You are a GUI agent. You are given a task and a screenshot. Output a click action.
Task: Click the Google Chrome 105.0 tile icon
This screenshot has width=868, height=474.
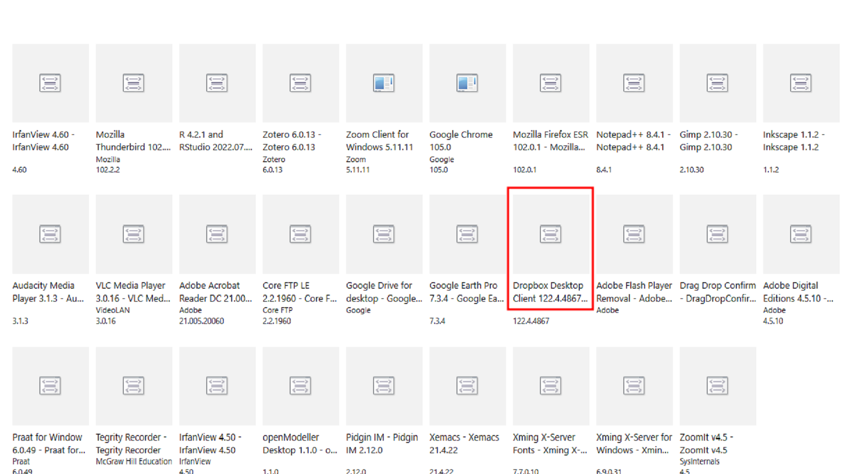[467, 83]
